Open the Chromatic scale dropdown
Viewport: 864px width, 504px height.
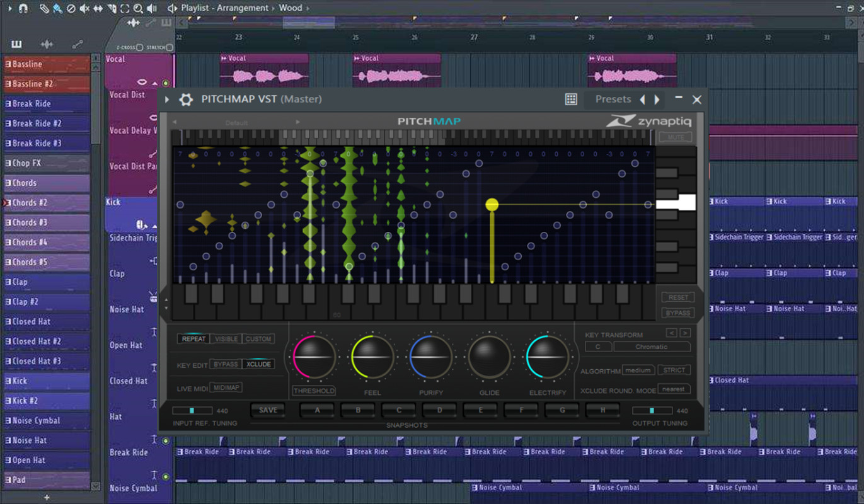pyautogui.click(x=652, y=346)
